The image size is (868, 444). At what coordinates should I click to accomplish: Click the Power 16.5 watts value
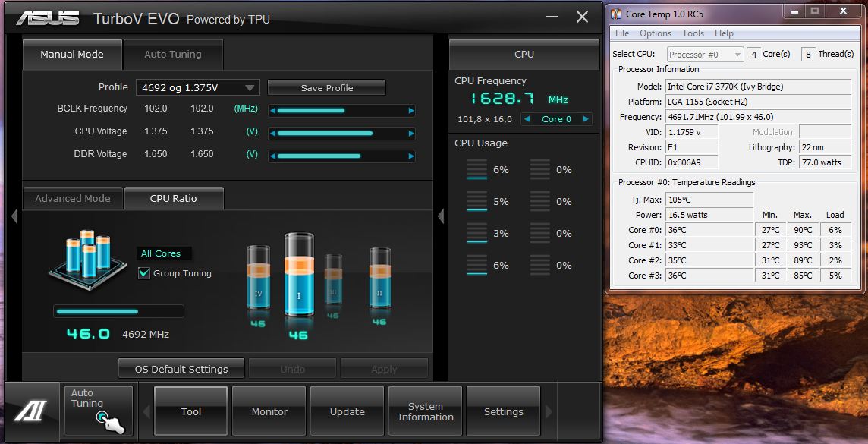point(709,215)
